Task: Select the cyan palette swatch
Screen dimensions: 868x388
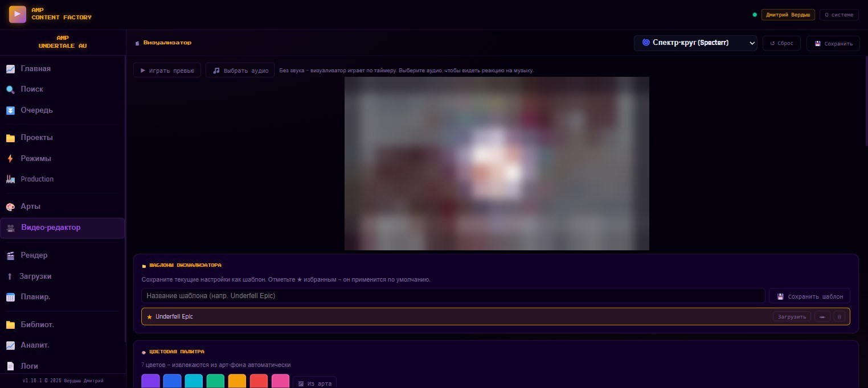Action: pyautogui.click(x=194, y=381)
